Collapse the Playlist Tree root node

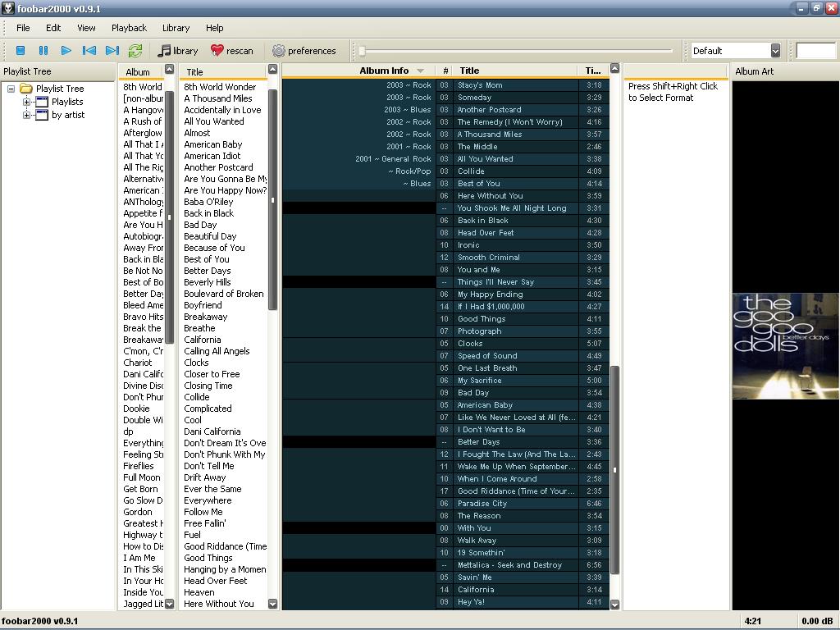(11, 89)
